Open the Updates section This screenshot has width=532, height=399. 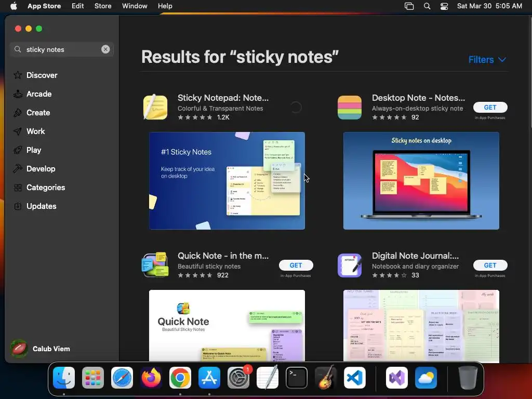point(42,206)
